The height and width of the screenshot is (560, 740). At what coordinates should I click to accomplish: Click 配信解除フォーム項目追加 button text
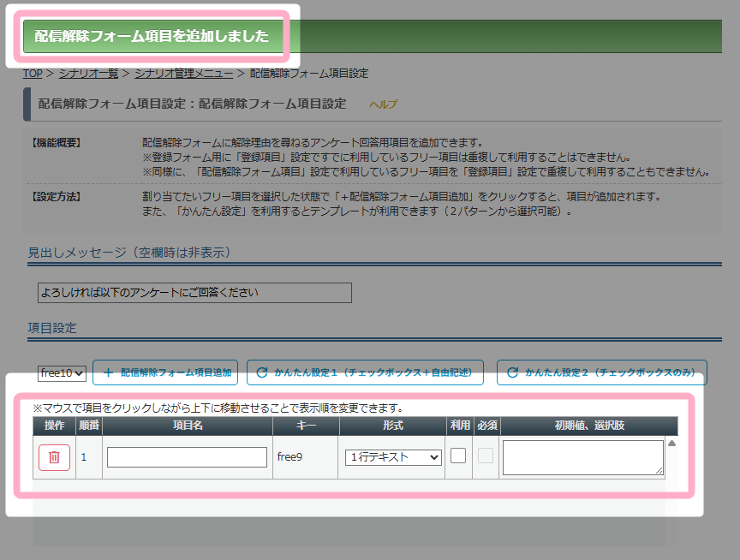pyautogui.click(x=176, y=372)
